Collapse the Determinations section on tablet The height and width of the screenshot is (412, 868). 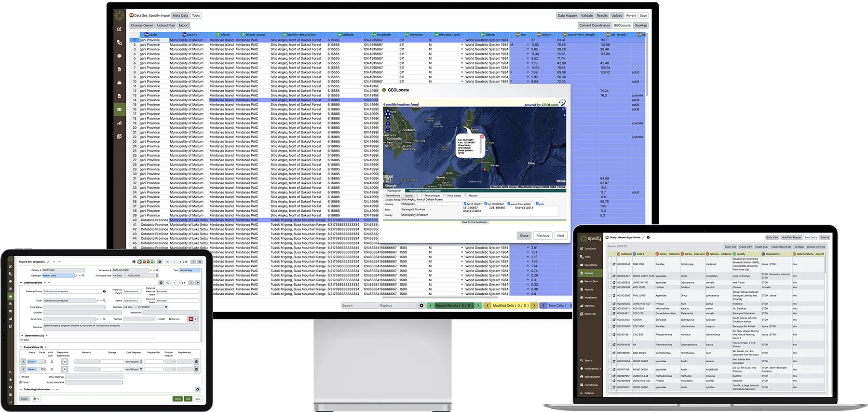pos(22,283)
